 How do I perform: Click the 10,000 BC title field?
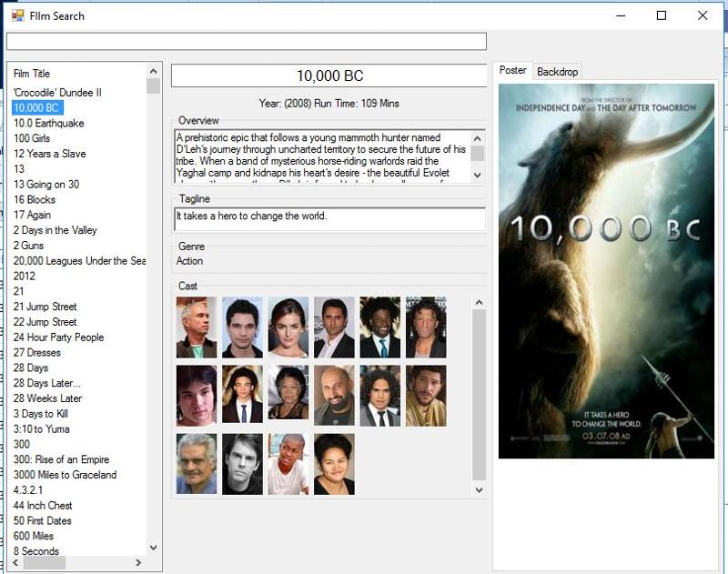coord(329,76)
